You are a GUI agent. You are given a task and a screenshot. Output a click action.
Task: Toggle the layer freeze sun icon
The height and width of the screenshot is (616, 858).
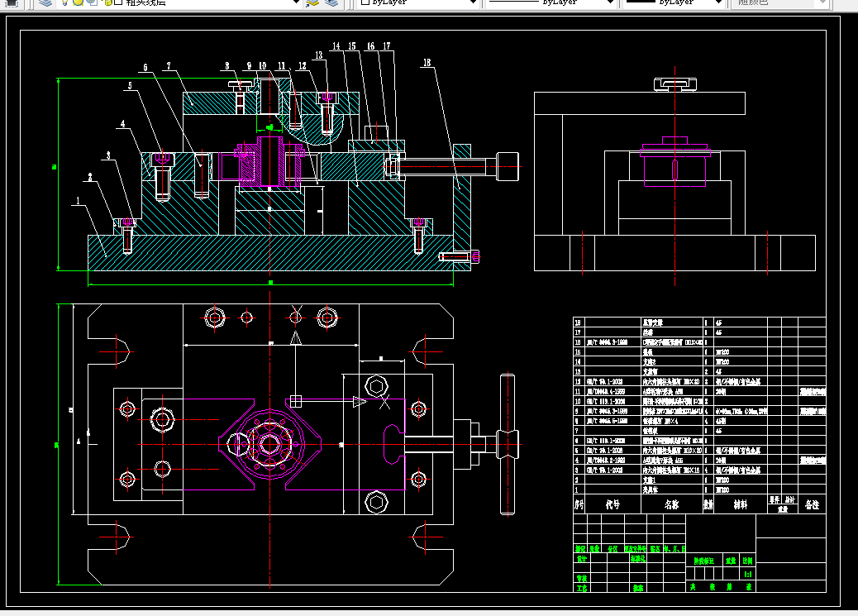pos(79,2)
